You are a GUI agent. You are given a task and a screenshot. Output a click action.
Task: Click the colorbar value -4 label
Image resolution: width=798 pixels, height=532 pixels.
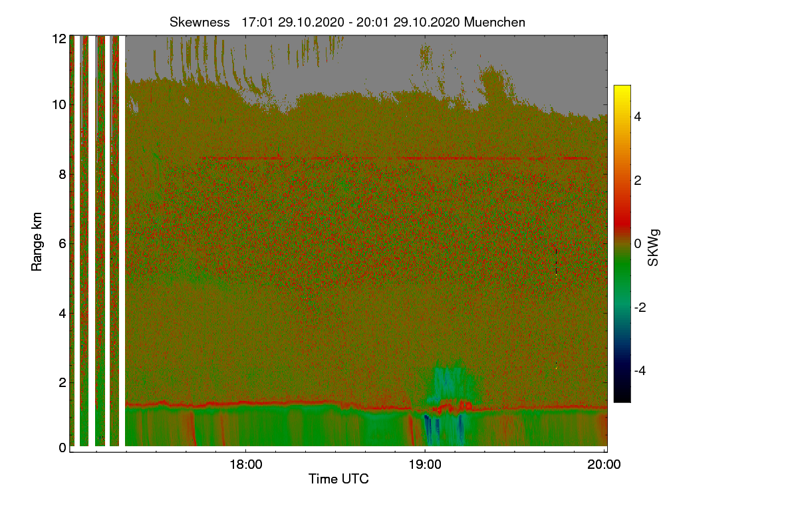(640, 370)
